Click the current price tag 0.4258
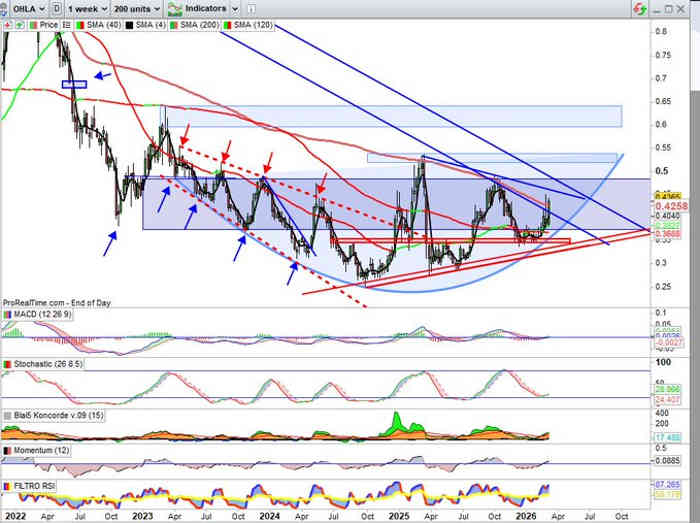The image size is (700, 523). coord(673,205)
